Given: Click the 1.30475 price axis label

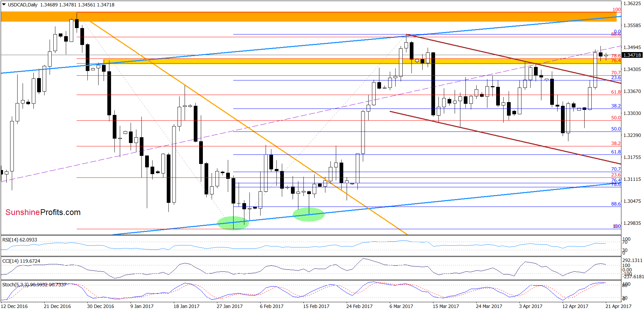Looking at the screenshot, I should coord(632,201).
